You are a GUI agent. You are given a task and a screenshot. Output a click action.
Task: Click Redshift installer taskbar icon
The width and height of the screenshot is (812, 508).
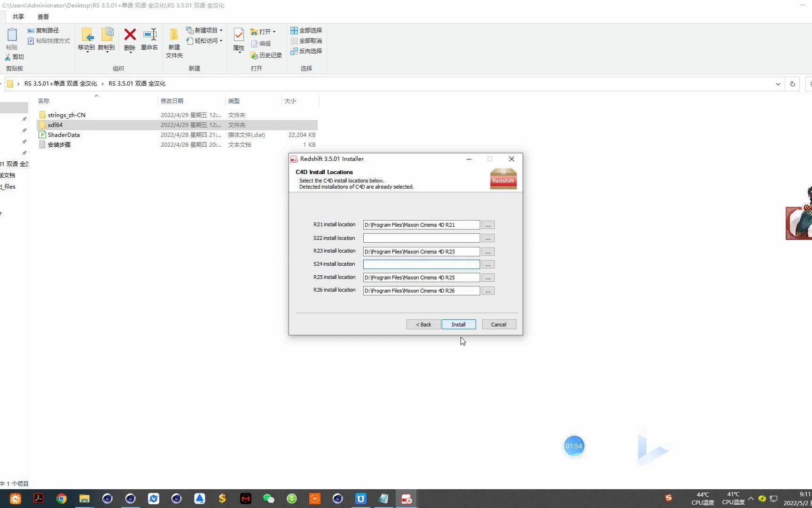(x=407, y=499)
